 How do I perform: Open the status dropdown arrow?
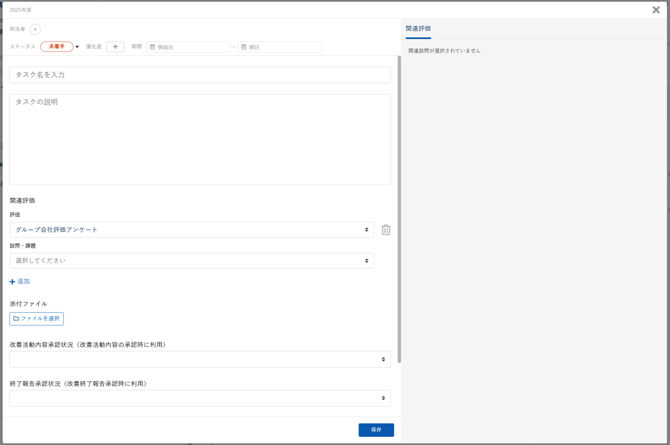click(77, 47)
